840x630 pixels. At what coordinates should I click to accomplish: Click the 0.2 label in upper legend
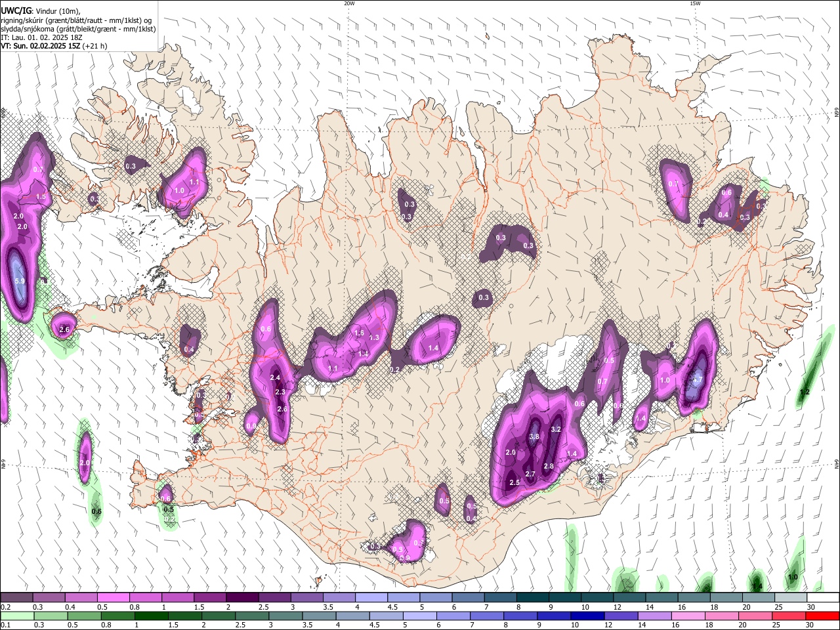pyautogui.click(x=5, y=607)
